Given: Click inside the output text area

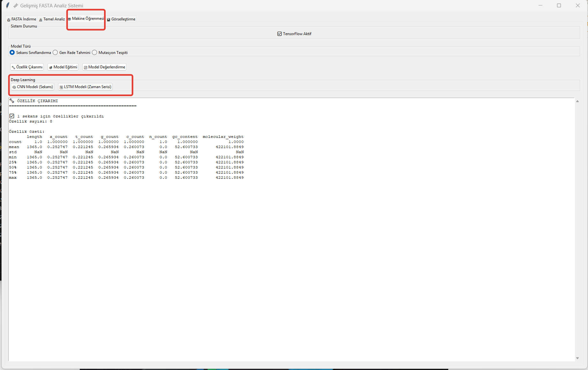Looking at the screenshot, I should [287, 255].
